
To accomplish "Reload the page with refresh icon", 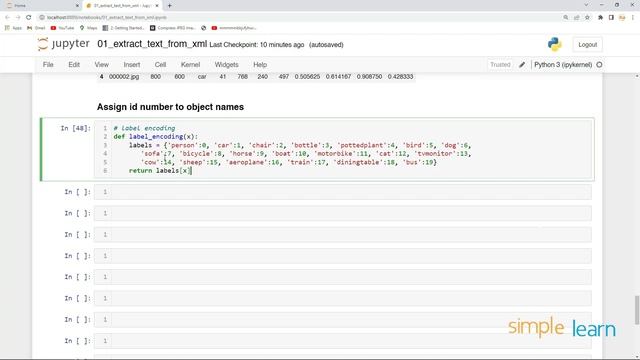I will (x=29, y=17).
